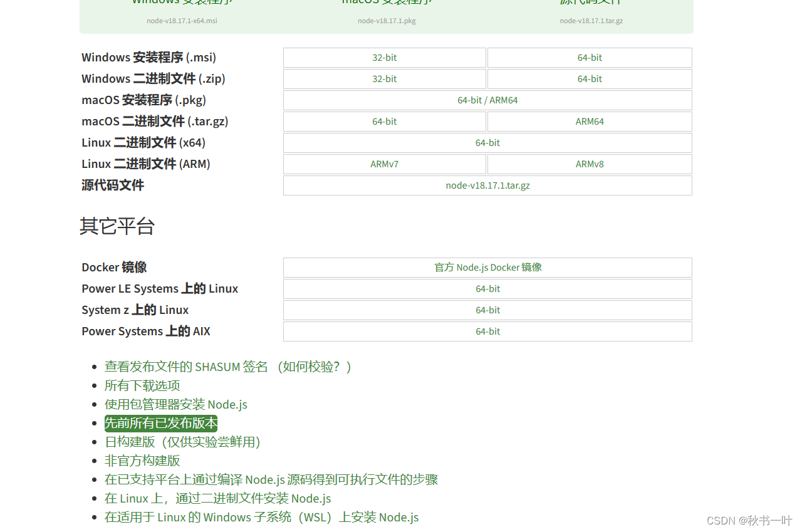
Task: Click the Windows 二进制文件 (.zip) row label
Action: click(154, 79)
